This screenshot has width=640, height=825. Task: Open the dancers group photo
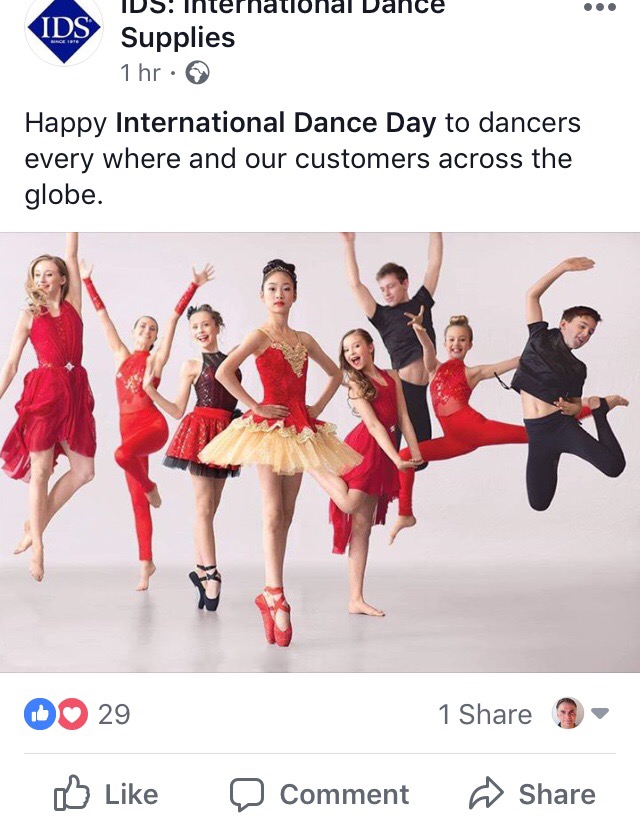[320, 452]
